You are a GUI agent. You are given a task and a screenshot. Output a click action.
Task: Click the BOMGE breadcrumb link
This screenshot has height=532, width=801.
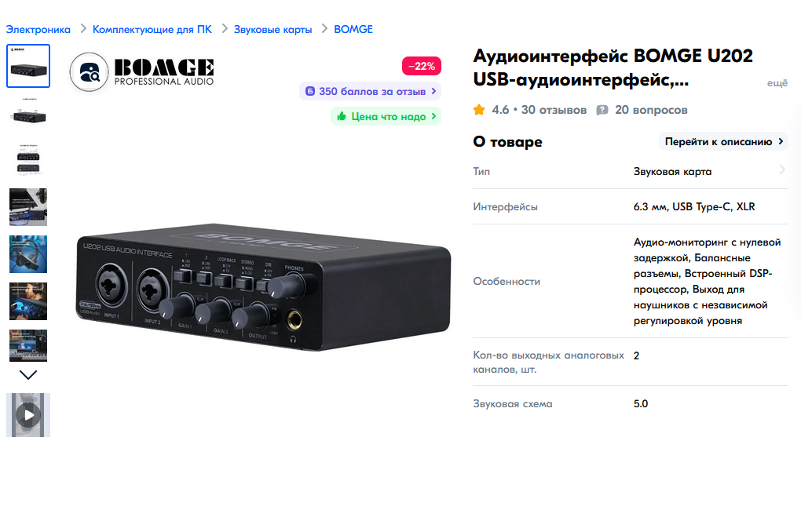click(x=353, y=29)
